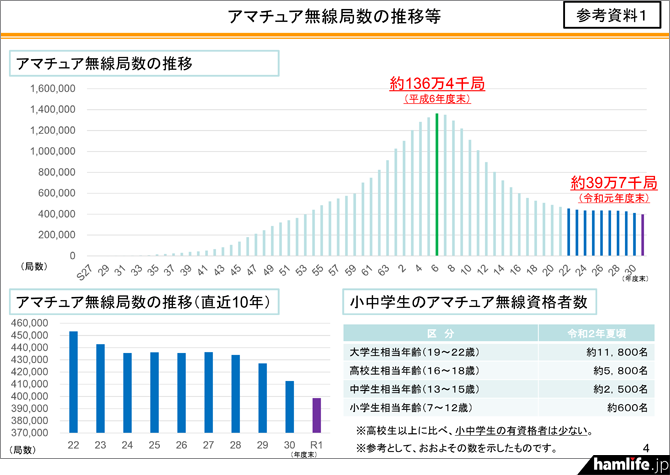Screen dimensions: 670x475
Task: Click the 1,600,000 y-axis label
Action: pyautogui.click(x=55, y=88)
